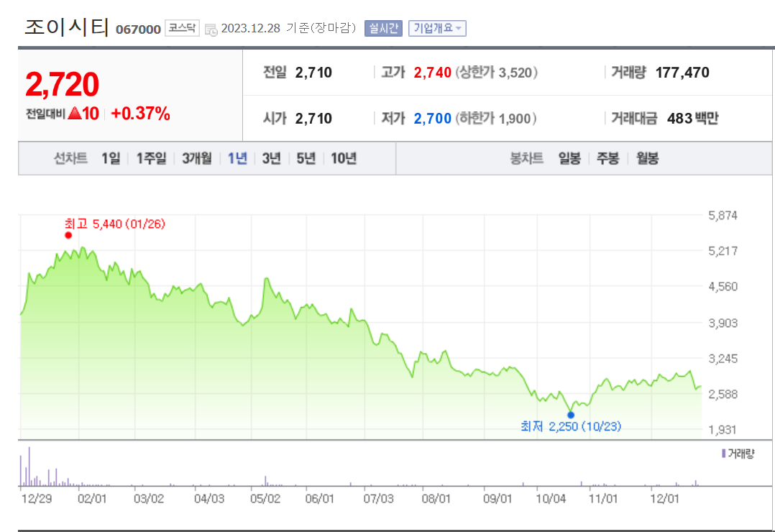This screenshot has width=775, height=532.
Task: Select the 1주일 line chart tab
Action: click(151, 158)
